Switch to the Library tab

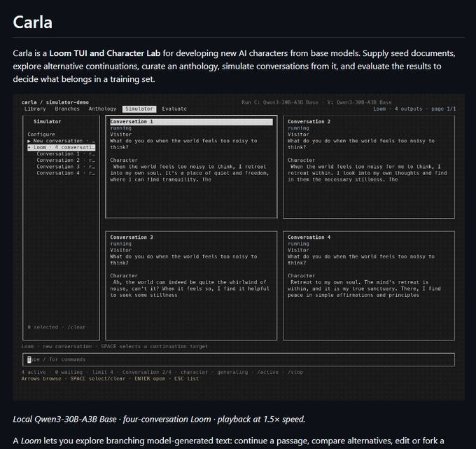35,109
